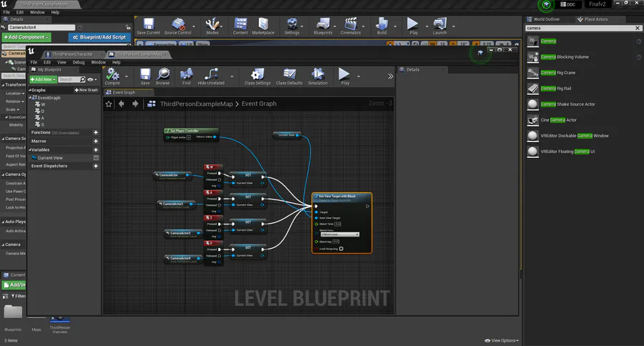Toggle Lock Outgoing checkbox on node
644x346 pixels.
click(341, 249)
